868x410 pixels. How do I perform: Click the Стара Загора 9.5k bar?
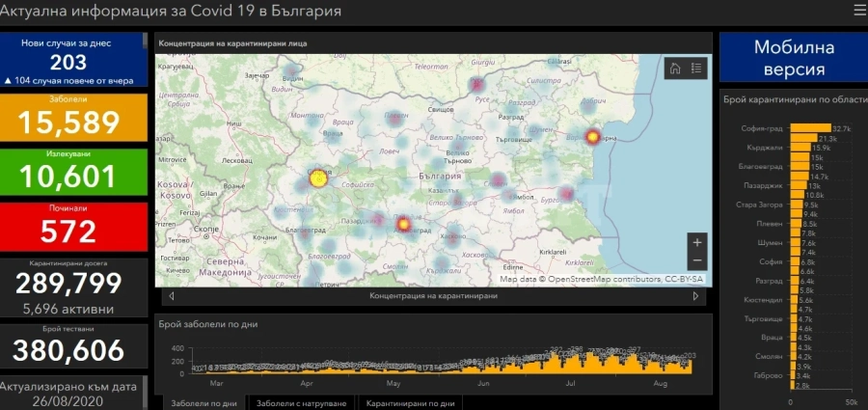[x=797, y=205]
